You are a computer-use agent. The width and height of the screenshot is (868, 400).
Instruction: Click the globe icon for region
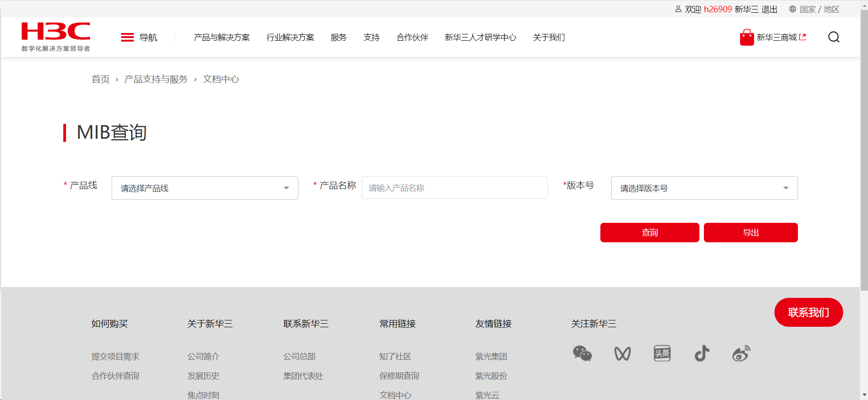tap(793, 9)
